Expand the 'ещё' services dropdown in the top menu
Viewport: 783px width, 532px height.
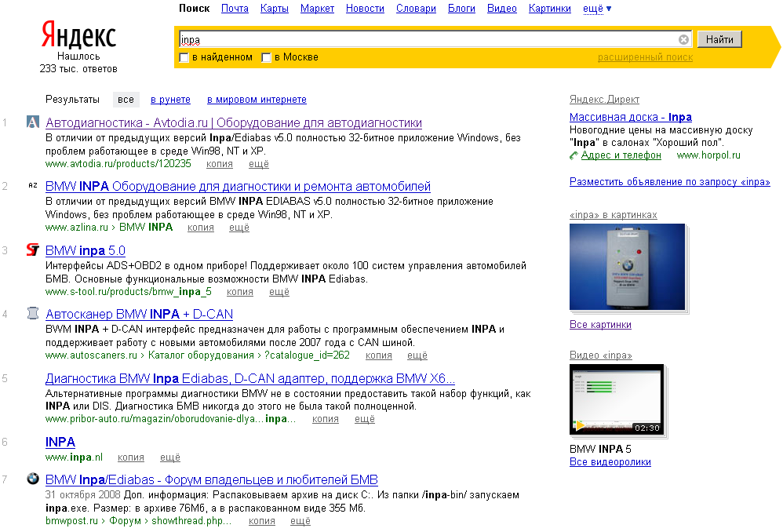[x=597, y=9]
